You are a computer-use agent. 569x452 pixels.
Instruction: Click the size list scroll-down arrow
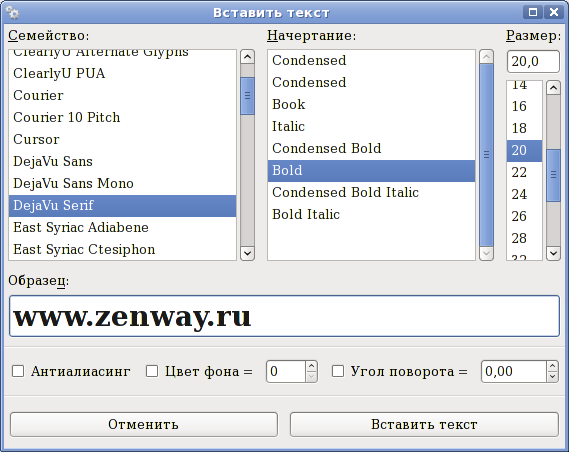click(553, 253)
